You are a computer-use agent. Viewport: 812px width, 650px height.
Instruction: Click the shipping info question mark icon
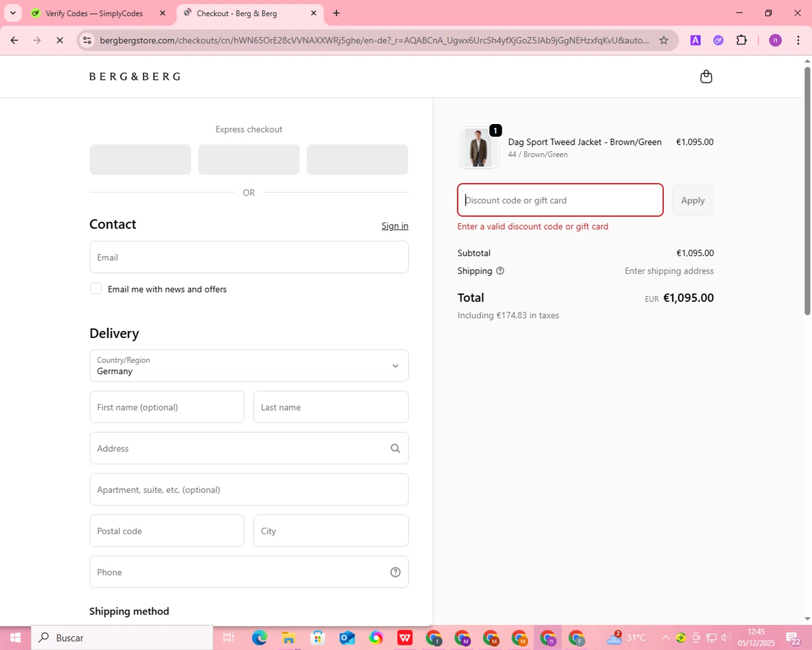pyautogui.click(x=500, y=271)
